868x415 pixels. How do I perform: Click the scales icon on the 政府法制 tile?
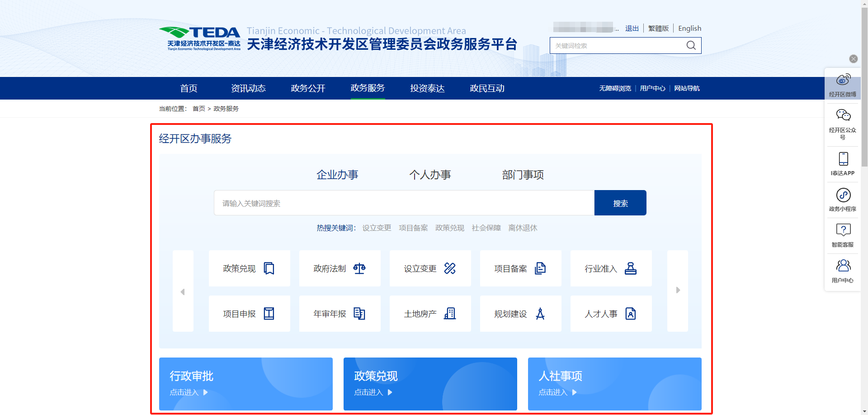[x=359, y=268]
